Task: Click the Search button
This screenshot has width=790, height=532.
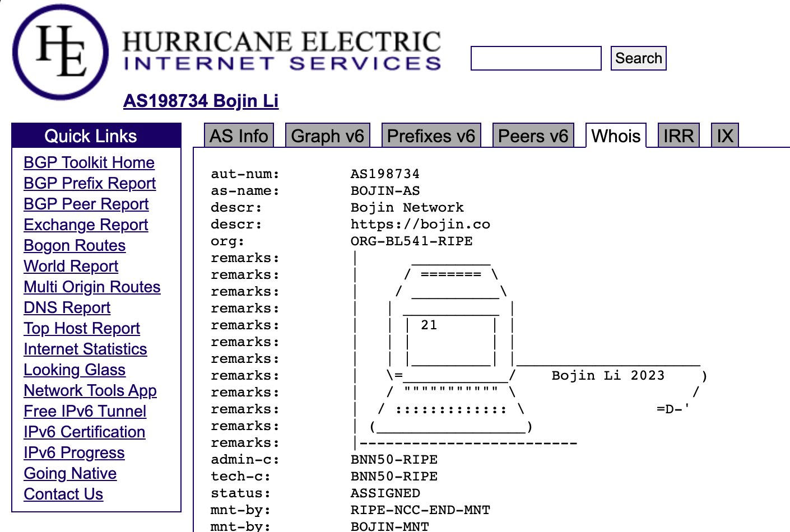Action: [x=639, y=58]
